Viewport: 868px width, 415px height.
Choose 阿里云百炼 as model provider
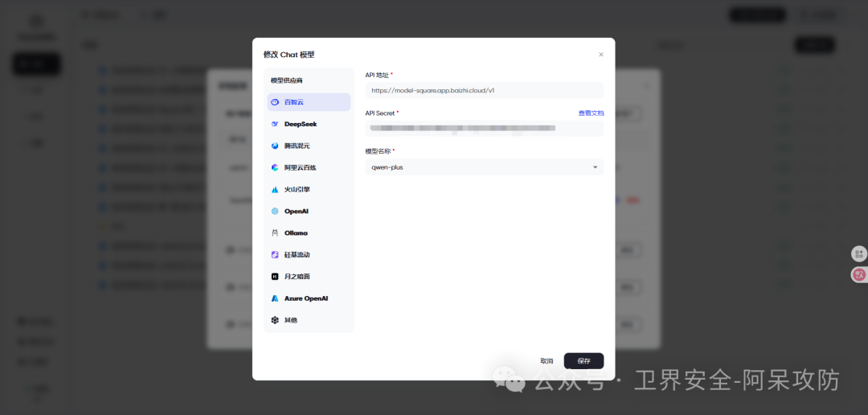(309, 167)
